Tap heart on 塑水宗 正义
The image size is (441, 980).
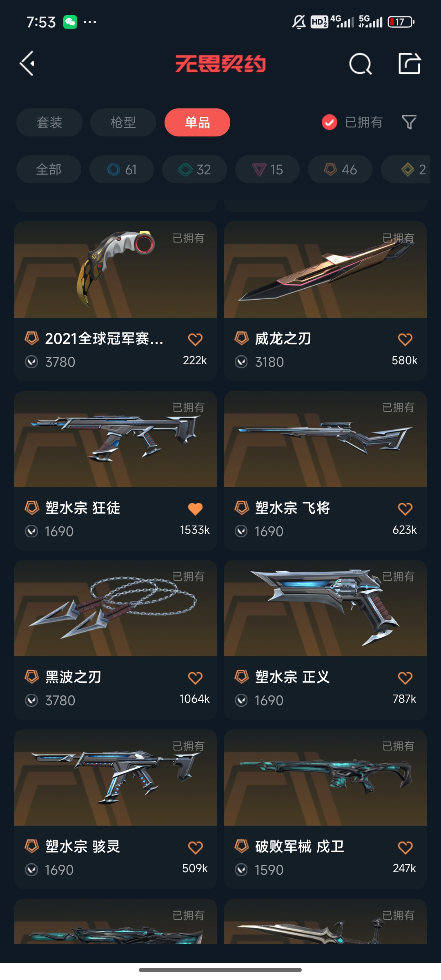click(x=405, y=678)
